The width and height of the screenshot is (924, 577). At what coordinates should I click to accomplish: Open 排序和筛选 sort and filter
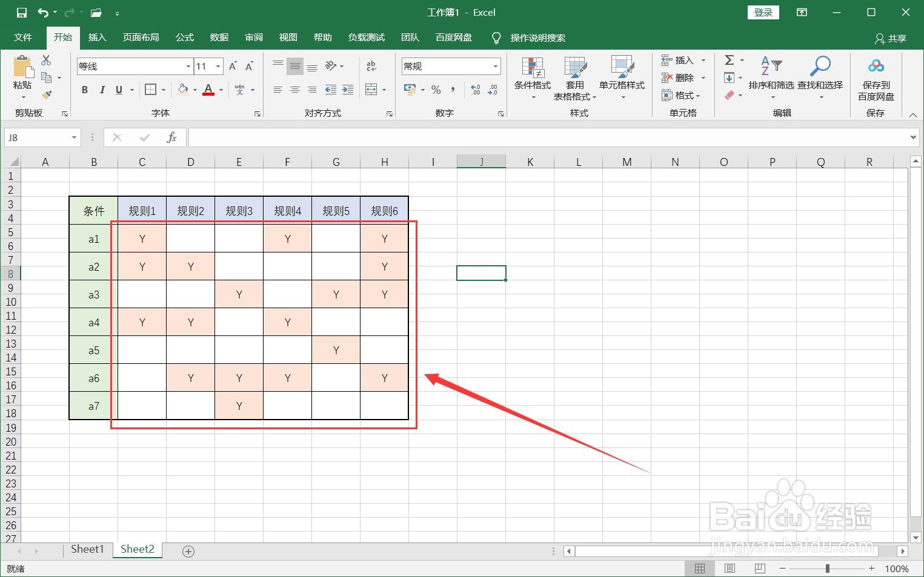click(x=771, y=79)
